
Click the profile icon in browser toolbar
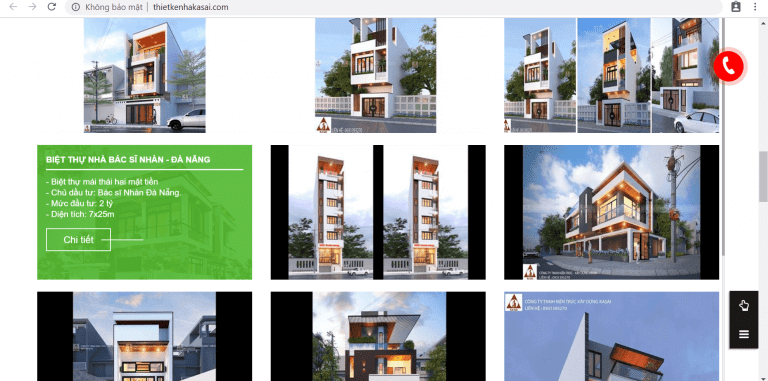point(736,7)
